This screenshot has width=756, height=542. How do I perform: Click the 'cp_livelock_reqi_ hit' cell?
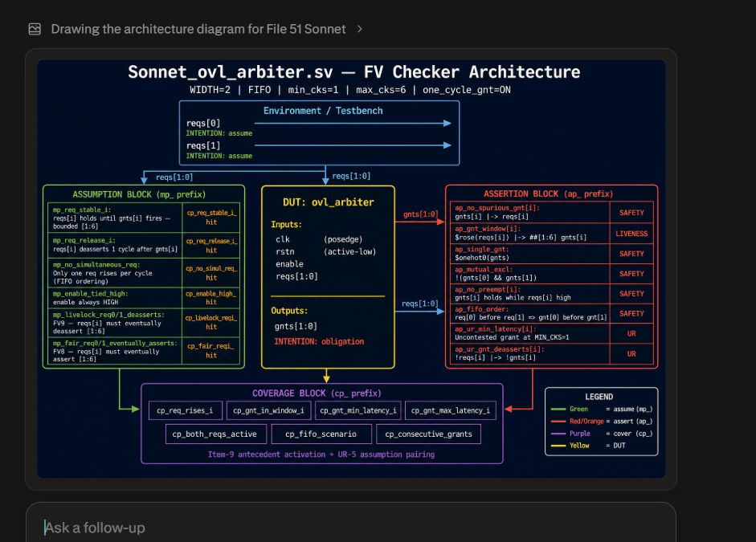211,322
